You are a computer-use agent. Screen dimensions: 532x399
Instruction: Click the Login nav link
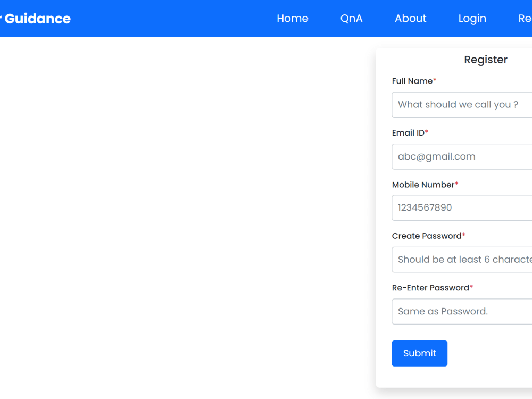(x=472, y=18)
